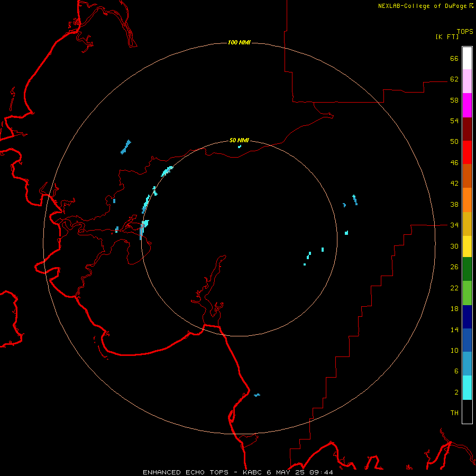
Task: Click the dark orange 46 kft legend swatch
Action: [x=467, y=176]
